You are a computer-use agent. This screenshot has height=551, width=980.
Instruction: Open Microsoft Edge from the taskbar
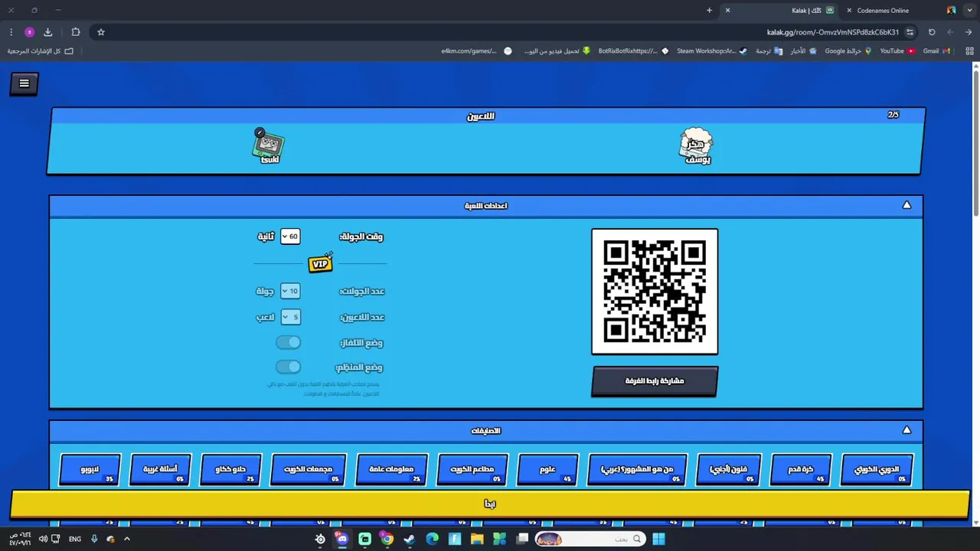coord(432,539)
